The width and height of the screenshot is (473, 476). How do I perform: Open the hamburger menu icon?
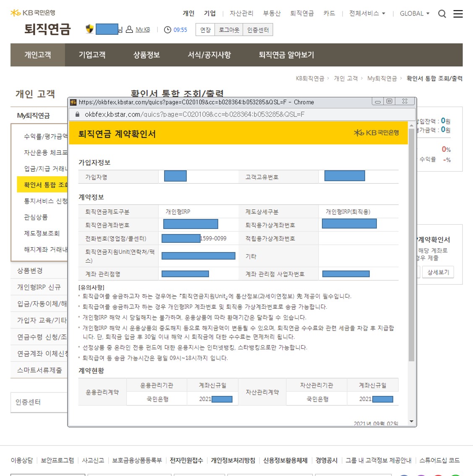pyautogui.click(x=458, y=14)
